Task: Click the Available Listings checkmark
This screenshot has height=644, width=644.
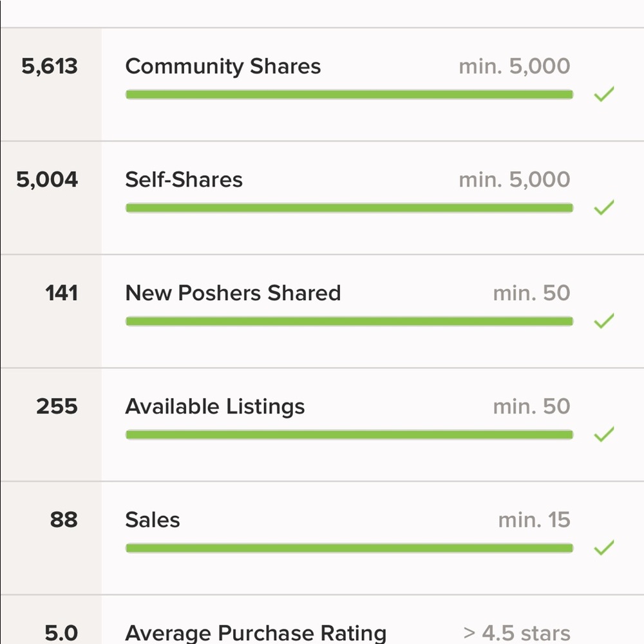Action: click(604, 434)
